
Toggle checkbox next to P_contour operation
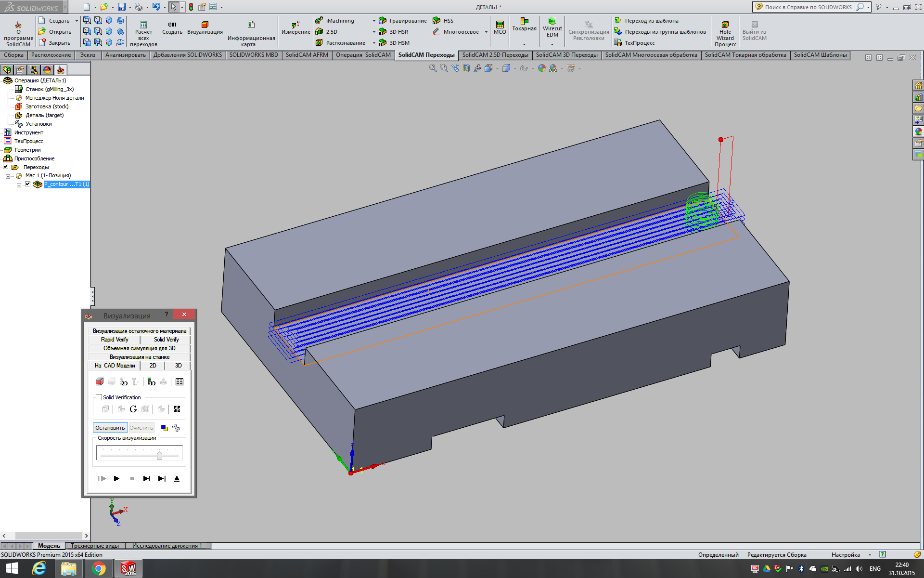click(x=28, y=184)
